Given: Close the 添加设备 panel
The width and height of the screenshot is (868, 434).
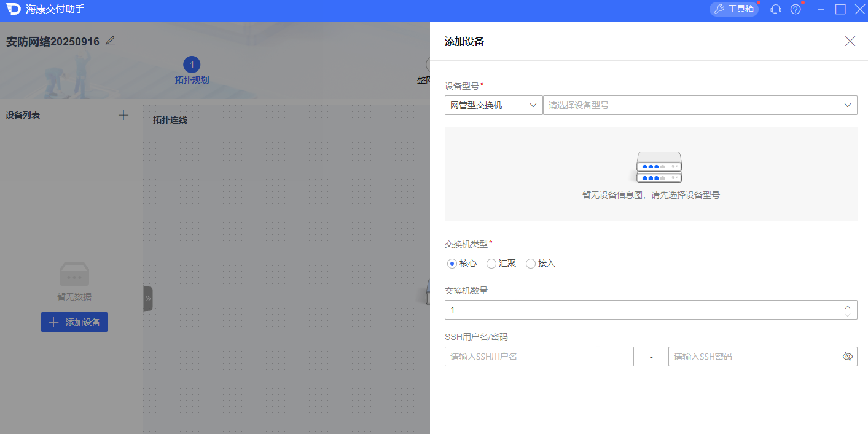Looking at the screenshot, I should pyautogui.click(x=850, y=41).
